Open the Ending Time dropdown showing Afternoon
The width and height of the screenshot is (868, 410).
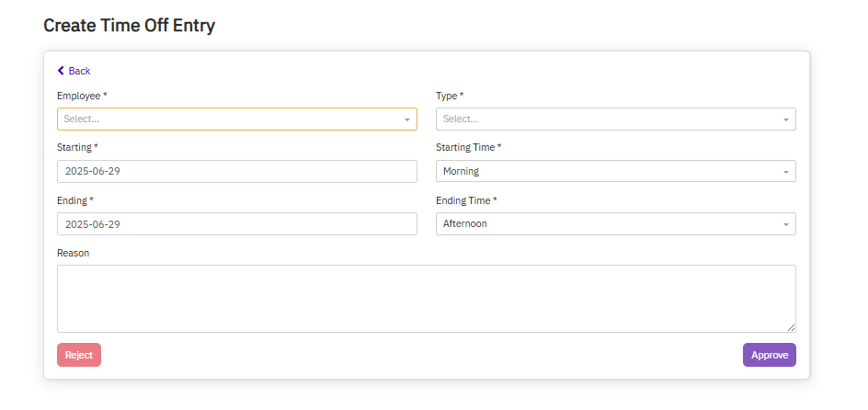click(607, 223)
